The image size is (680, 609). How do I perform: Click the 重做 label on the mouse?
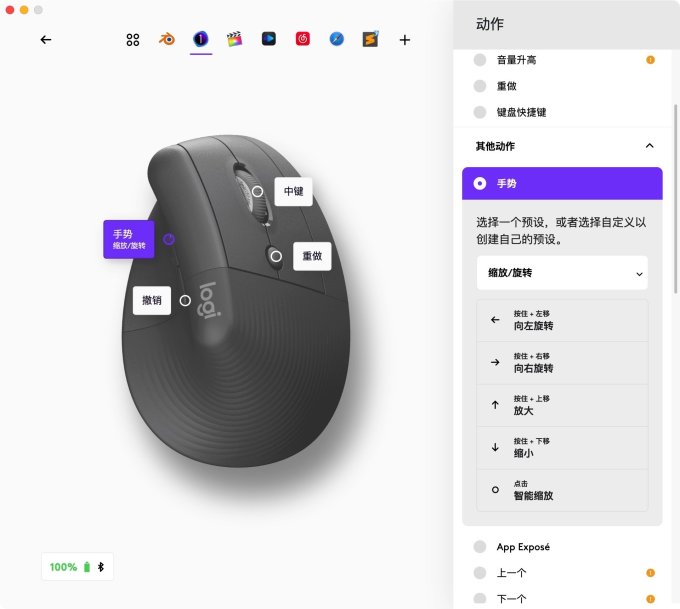(x=312, y=256)
